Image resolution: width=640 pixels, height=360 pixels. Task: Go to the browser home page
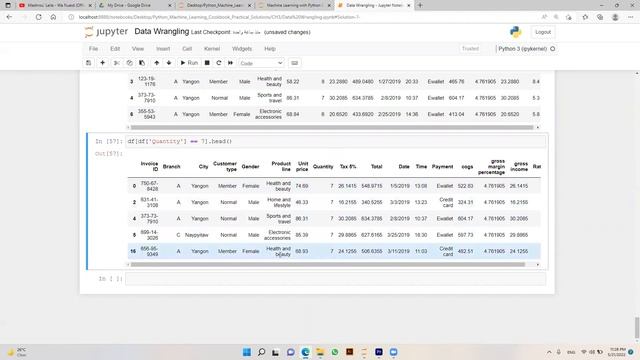(53, 17)
